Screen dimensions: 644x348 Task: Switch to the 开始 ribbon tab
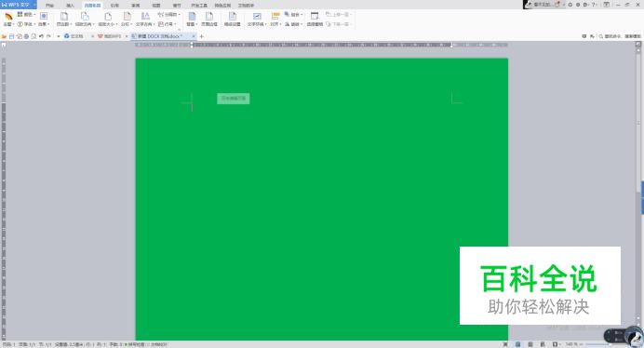pyautogui.click(x=49, y=6)
